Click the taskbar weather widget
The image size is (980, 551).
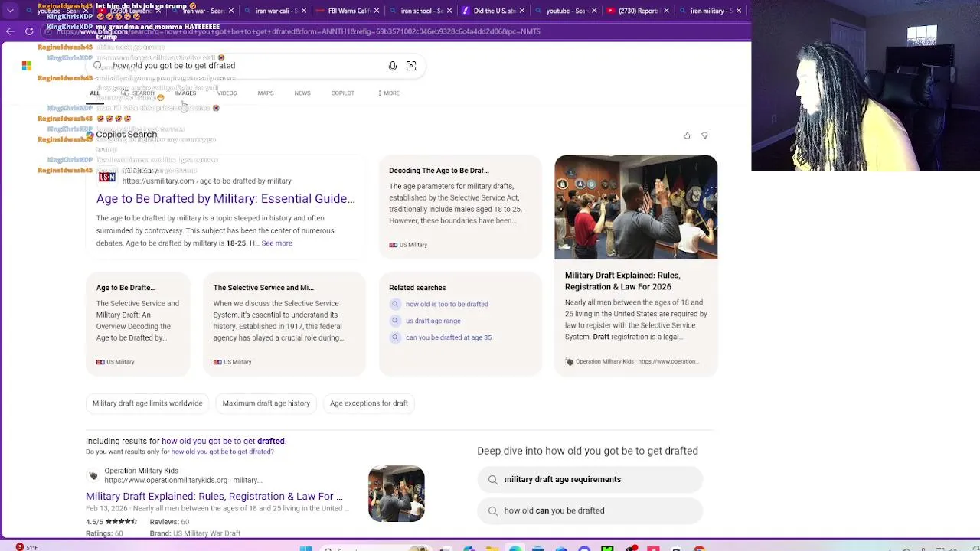click(25, 547)
